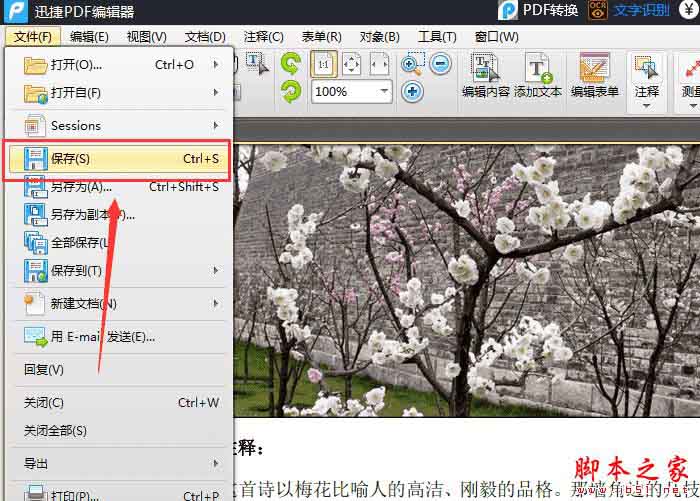700x501 pixels.
Task: Rotate view with the upper green arrow
Action: 291,65
